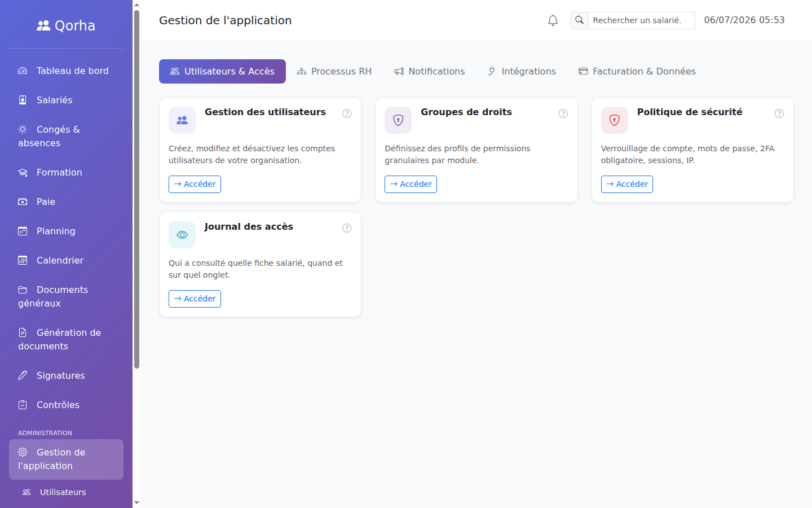The image size is (812, 508).
Task: Click the Politique de sécurité card title
Action: pyautogui.click(x=690, y=112)
